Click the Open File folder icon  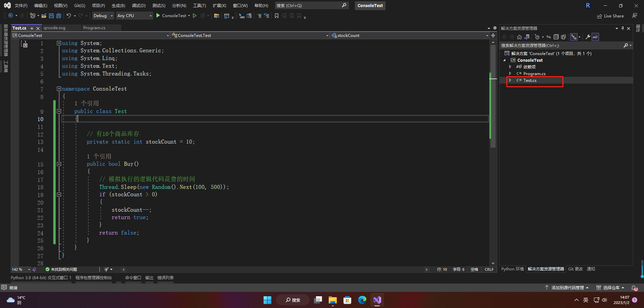point(44,16)
